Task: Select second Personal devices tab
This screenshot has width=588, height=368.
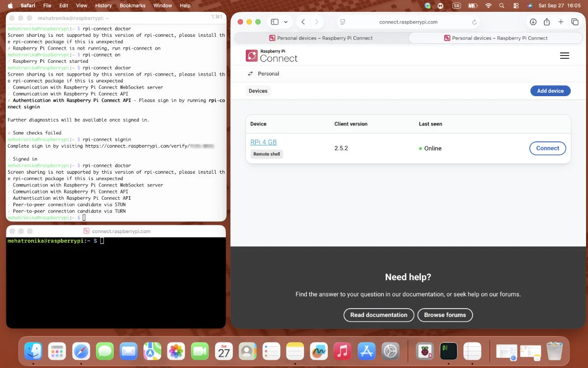Action: tap(496, 38)
